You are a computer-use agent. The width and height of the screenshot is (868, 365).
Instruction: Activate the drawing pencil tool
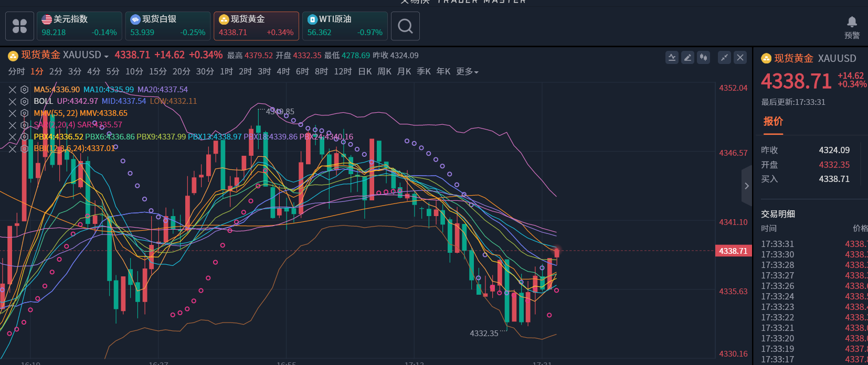click(687, 58)
